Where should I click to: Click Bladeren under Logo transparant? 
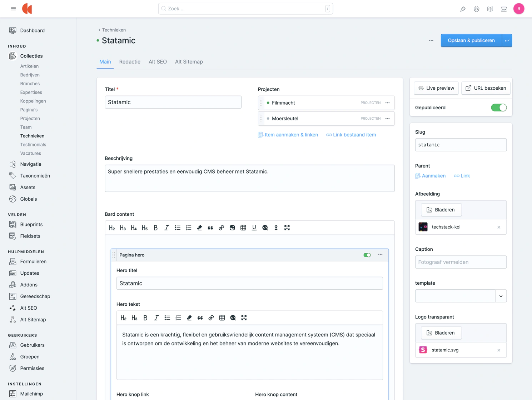pos(441,333)
